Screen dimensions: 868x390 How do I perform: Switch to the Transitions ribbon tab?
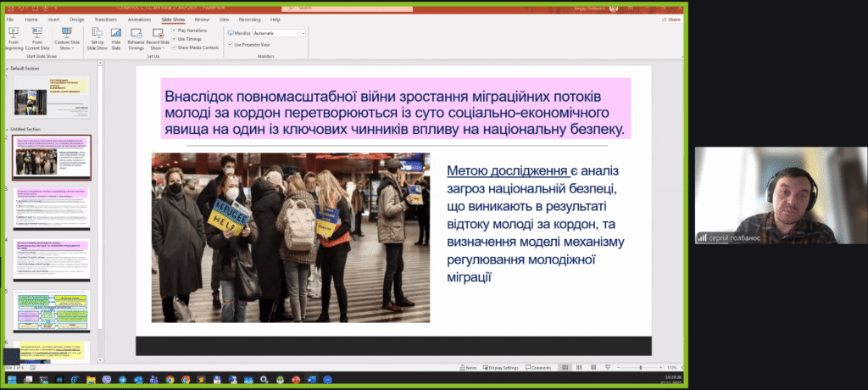(105, 18)
